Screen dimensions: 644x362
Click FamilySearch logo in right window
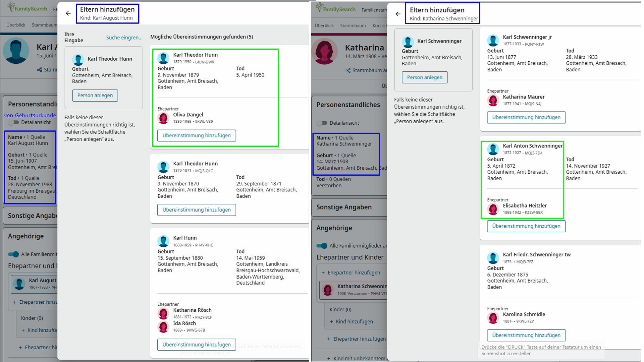click(336, 8)
